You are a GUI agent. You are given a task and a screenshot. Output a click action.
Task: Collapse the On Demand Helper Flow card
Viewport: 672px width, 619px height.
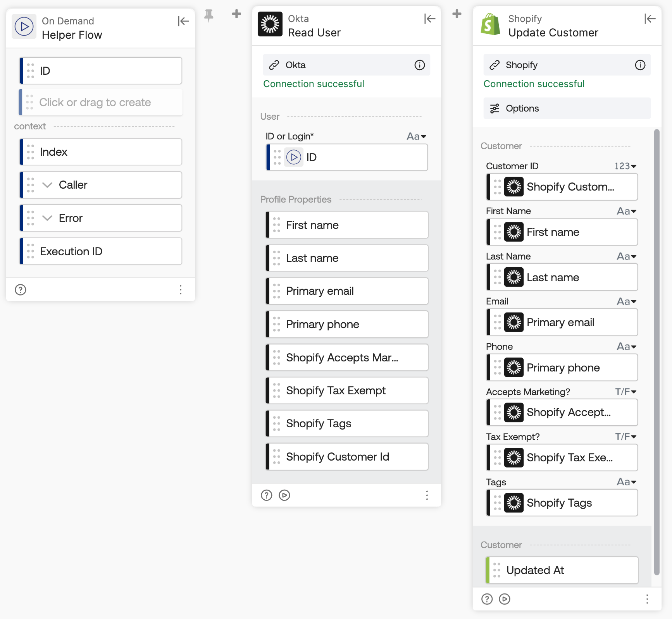tap(183, 21)
